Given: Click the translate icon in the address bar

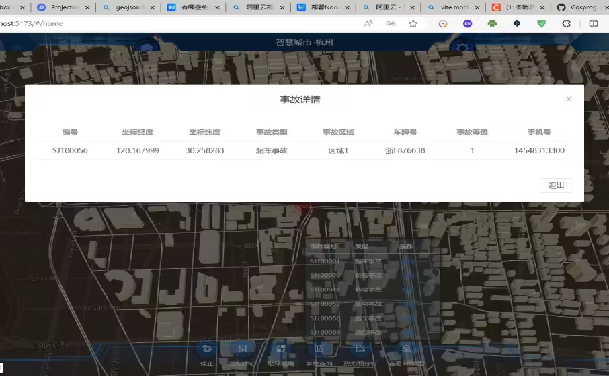Looking at the screenshot, I should tap(391, 24).
